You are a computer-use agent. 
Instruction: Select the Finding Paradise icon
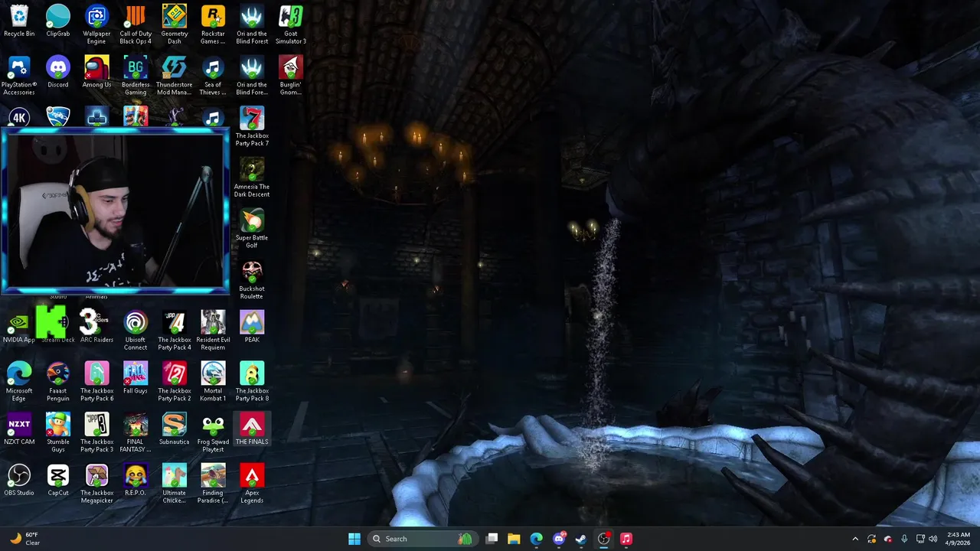213,484
